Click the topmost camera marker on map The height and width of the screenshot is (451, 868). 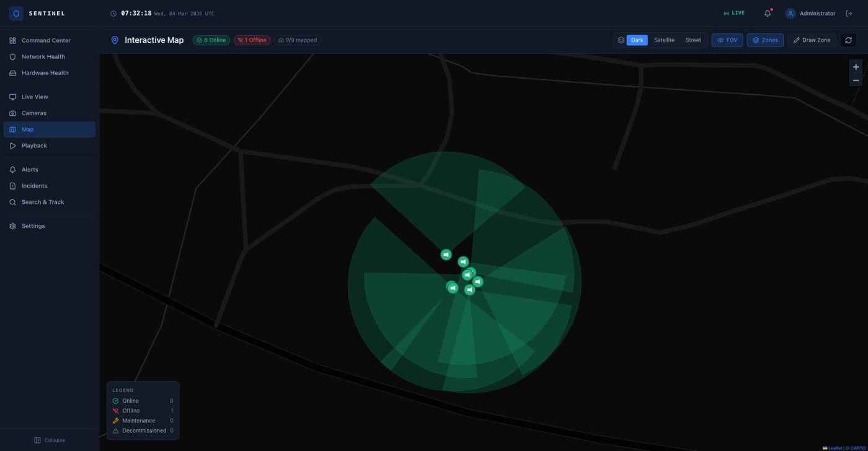point(446,255)
